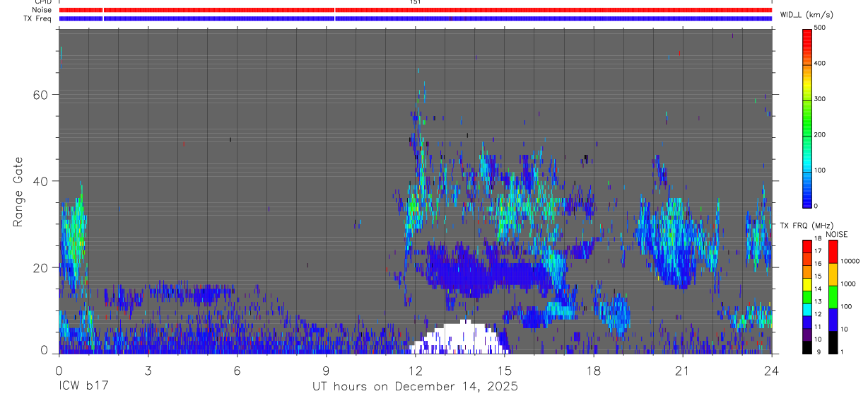Click the '400' width color bar tick
The height and width of the screenshot is (401, 868).
tap(820, 63)
